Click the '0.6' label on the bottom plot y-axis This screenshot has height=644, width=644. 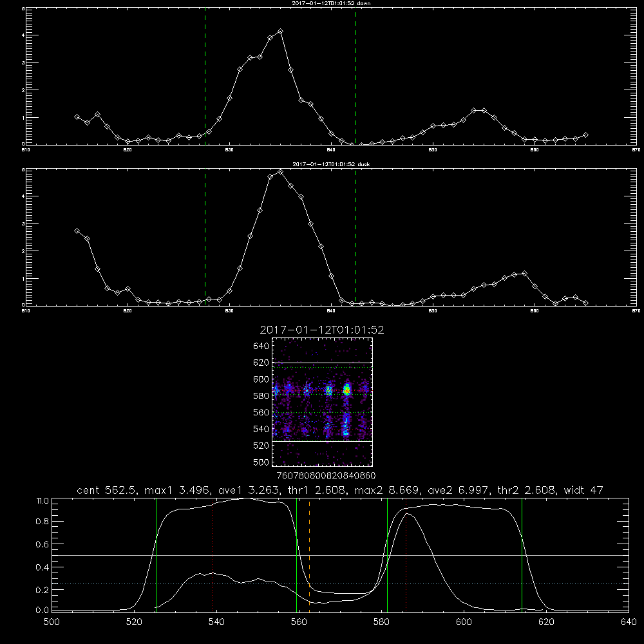(x=43, y=545)
